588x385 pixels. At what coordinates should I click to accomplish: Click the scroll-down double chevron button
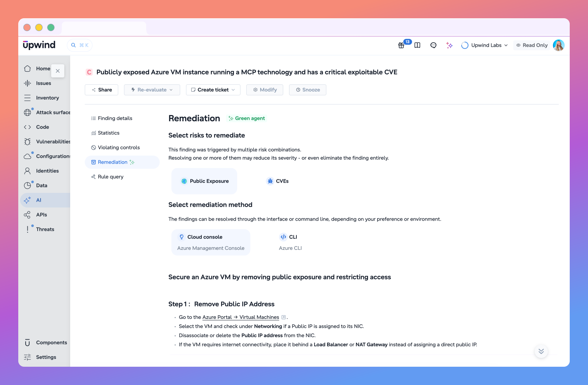pos(541,351)
